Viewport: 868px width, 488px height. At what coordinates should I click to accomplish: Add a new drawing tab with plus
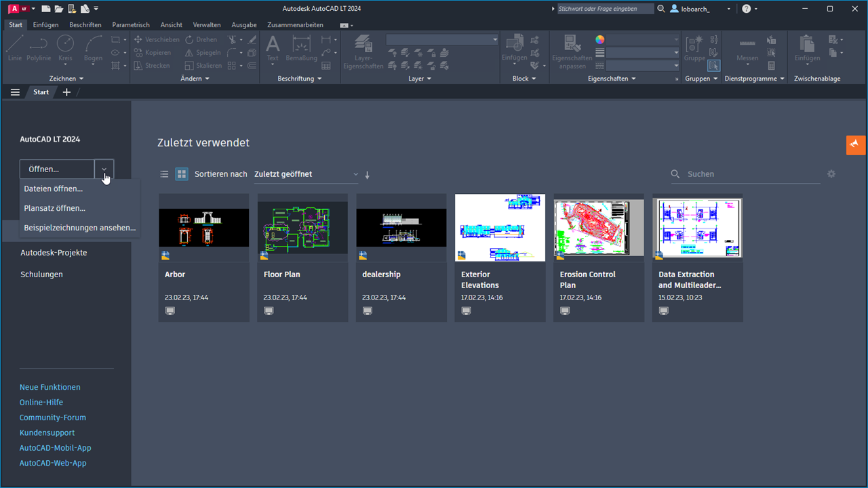point(66,92)
